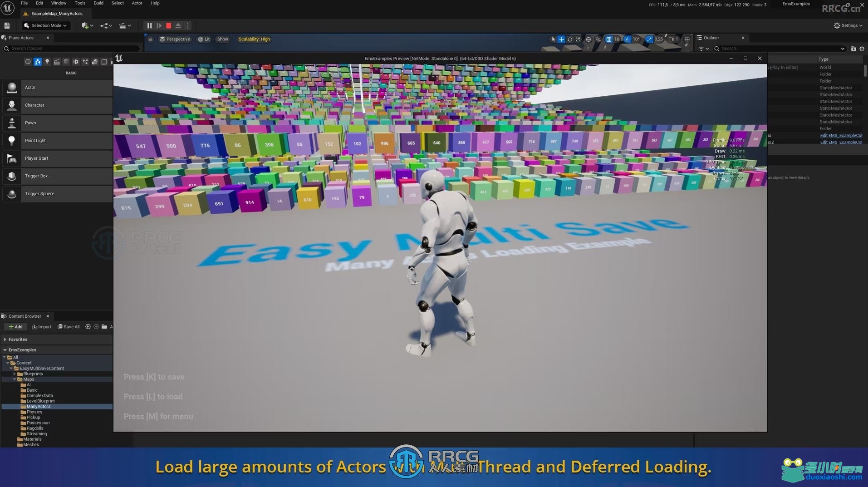Stop the play session with red button
Screen dimensions: 868x487
point(169,26)
